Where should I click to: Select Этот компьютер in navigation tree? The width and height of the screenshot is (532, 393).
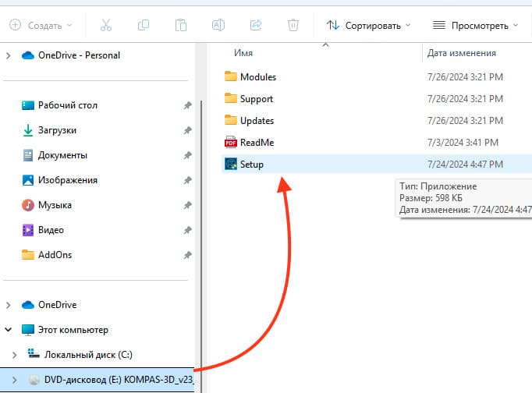(x=65, y=330)
